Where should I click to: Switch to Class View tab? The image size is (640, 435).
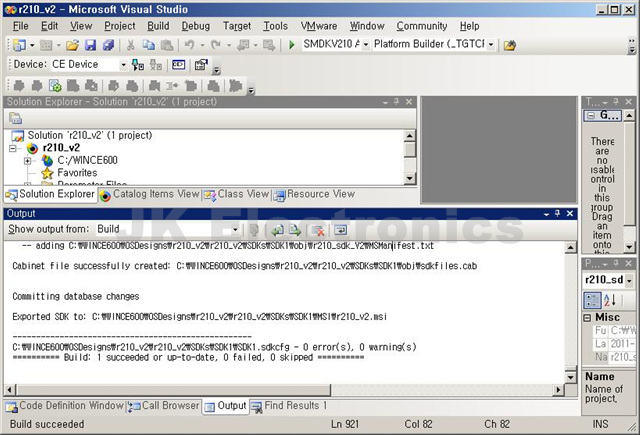pos(237,195)
